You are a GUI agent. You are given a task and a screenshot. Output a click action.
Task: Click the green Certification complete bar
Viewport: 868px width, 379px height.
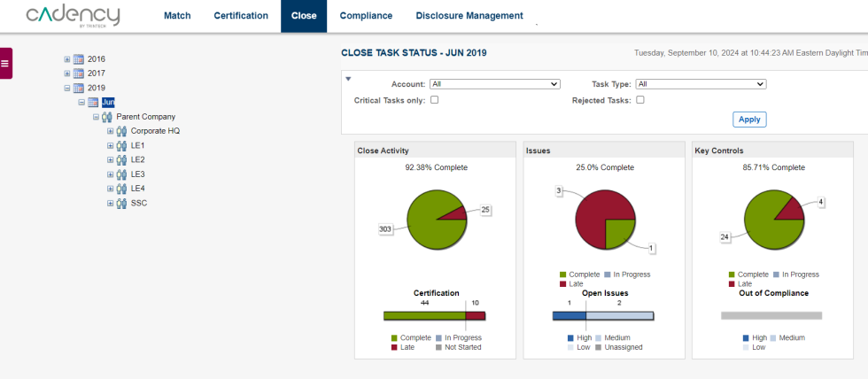pyautogui.click(x=423, y=315)
